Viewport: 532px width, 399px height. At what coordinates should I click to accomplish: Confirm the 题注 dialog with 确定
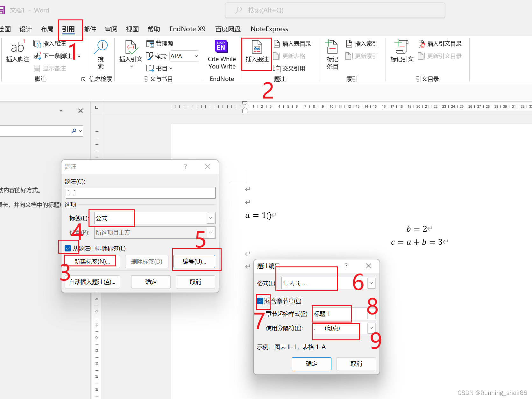pos(151,282)
